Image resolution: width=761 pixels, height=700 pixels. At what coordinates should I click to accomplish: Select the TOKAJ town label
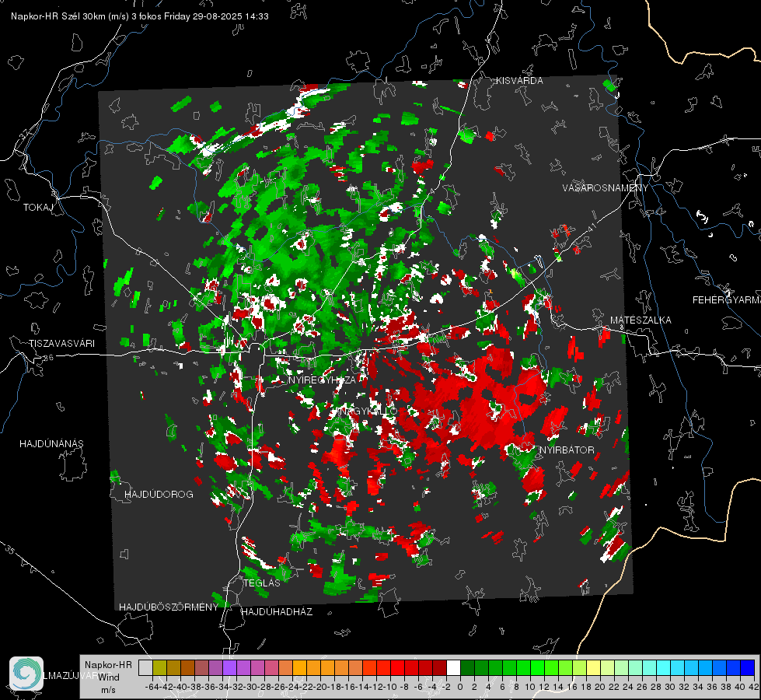click(x=38, y=208)
